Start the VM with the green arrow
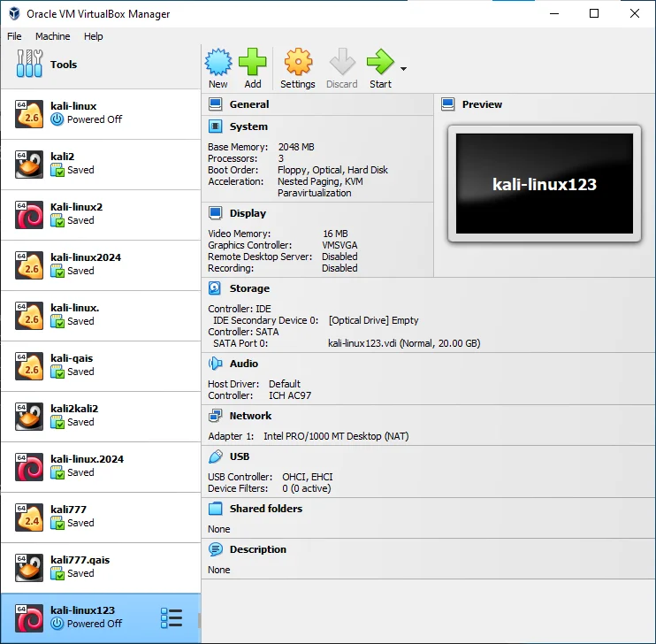Viewport: 656px width, 644px height. tap(380, 62)
